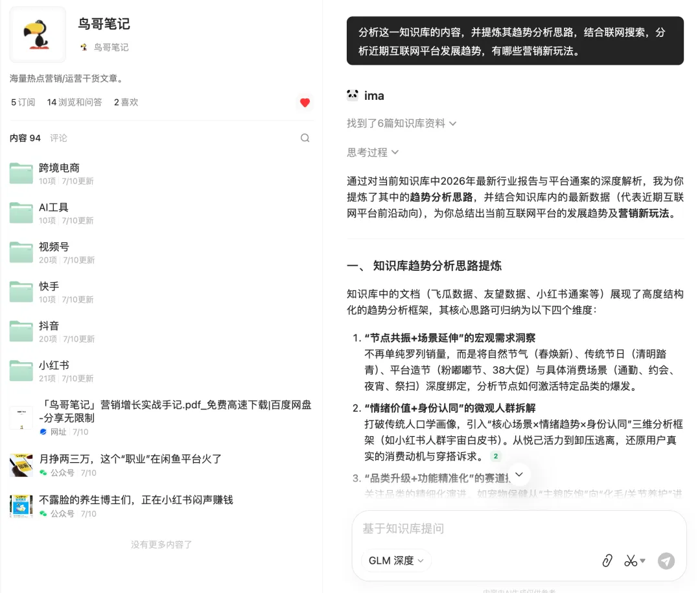The image size is (700, 593).
Task: Open the 小红书 folder icon
Action: (x=21, y=371)
